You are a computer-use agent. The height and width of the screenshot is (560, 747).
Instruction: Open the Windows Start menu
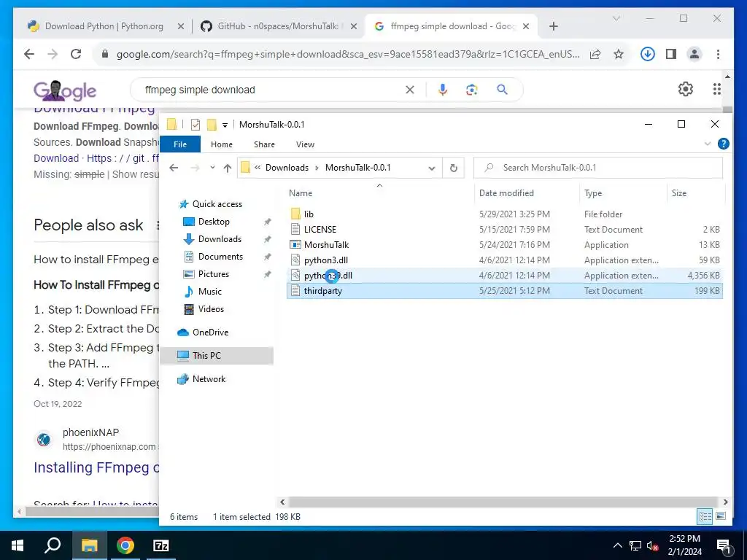pos(18,545)
